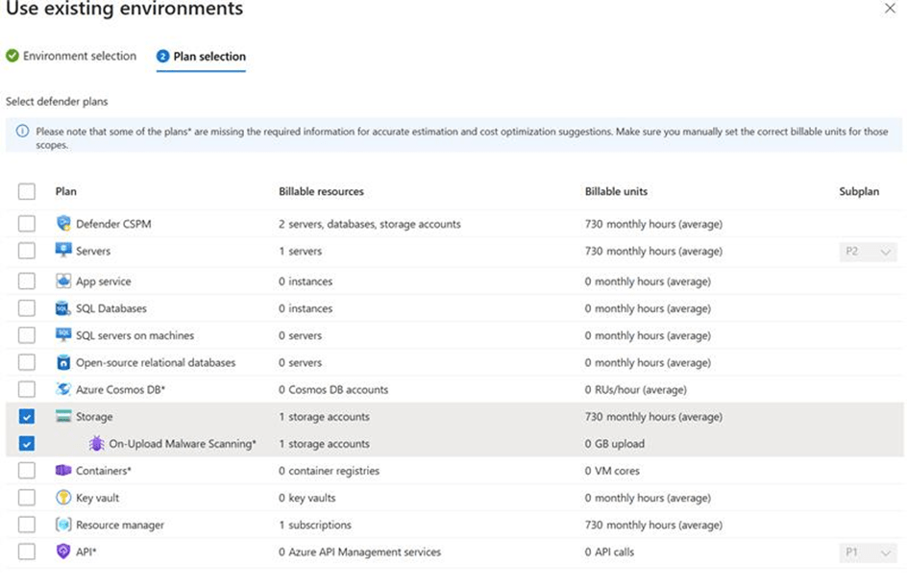The image size is (907, 588).
Task: Click the API plan shield icon
Action: point(63,551)
